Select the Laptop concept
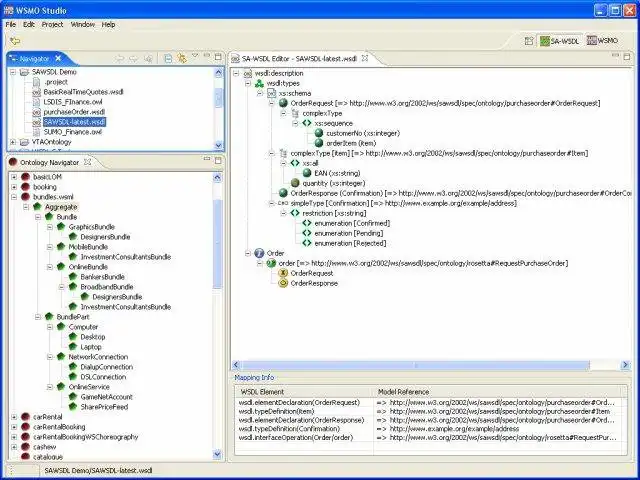Screen dimensions: 640x480 91,347
